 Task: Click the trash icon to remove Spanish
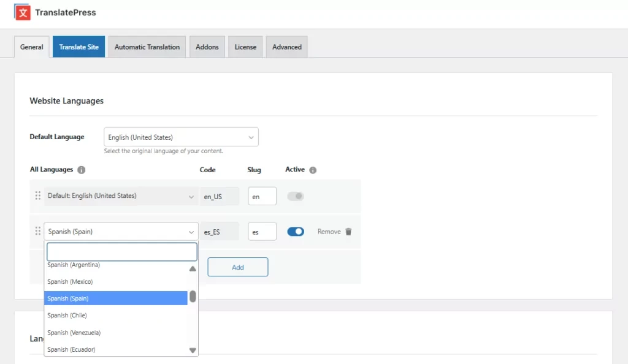click(x=348, y=232)
